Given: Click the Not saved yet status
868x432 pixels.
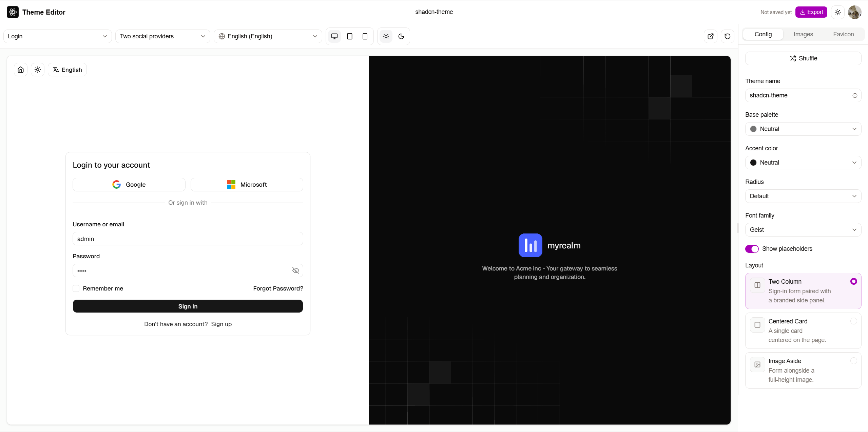Looking at the screenshot, I should pos(776,12).
